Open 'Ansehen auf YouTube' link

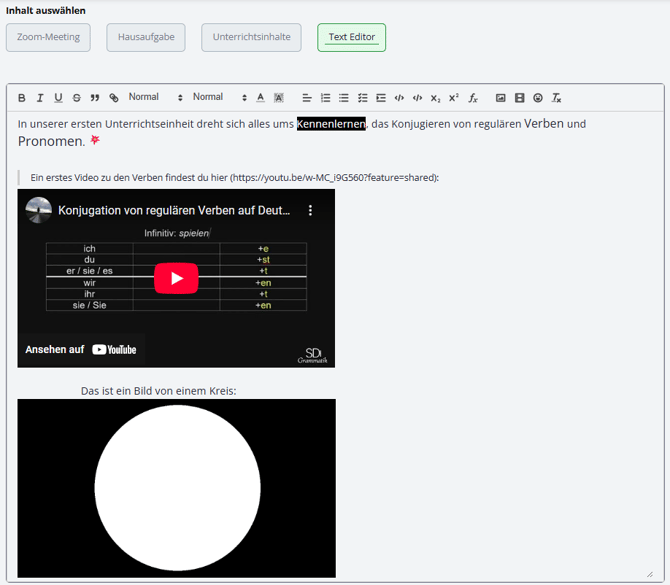[x=81, y=350]
